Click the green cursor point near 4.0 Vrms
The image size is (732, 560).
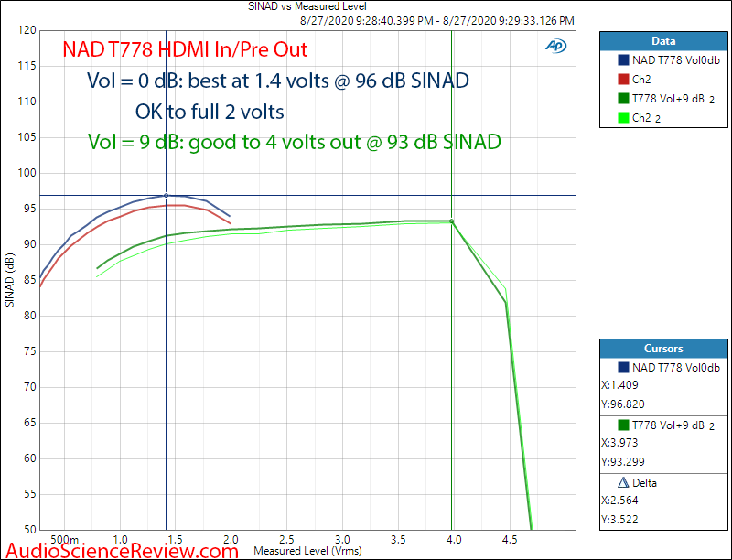[451, 221]
